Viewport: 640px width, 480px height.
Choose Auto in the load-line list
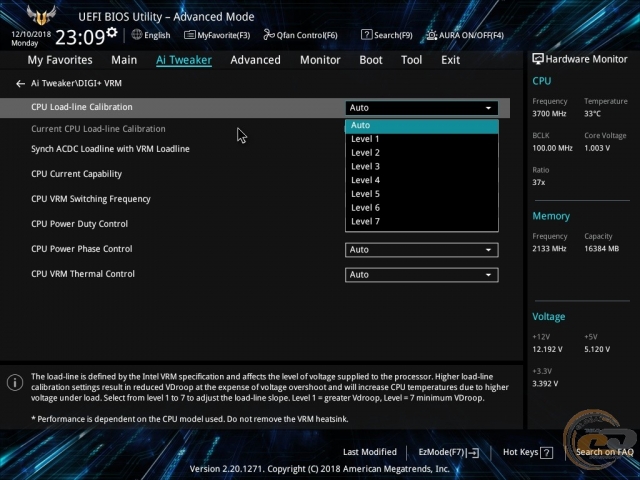click(422, 126)
